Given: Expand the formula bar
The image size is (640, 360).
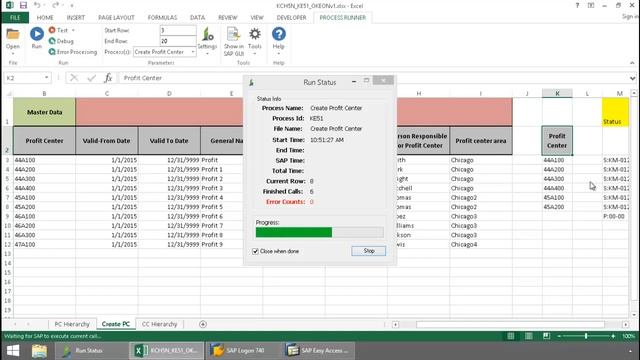Looking at the screenshot, I should pyautogui.click(x=632, y=78).
